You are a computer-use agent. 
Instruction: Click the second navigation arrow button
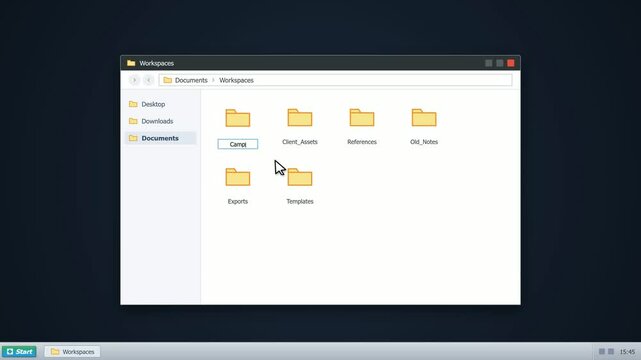(x=149, y=80)
